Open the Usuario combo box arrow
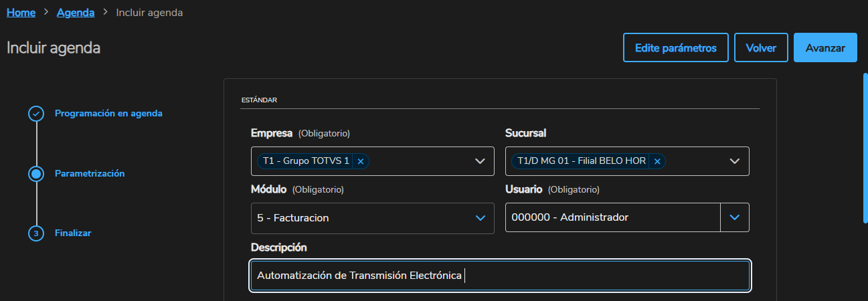Image resolution: width=868 pixels, height=301 pixels. 734,217
